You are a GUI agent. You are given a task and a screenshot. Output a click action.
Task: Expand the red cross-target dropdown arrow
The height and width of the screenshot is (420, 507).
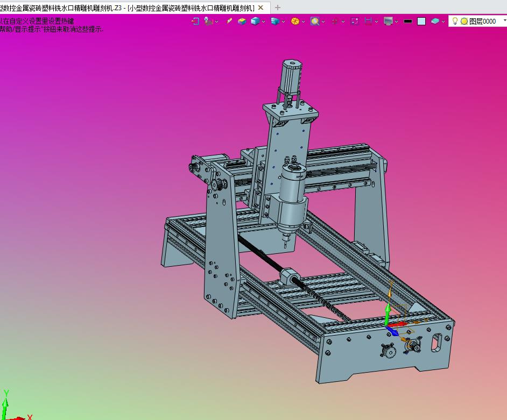(x=343, y=22)
